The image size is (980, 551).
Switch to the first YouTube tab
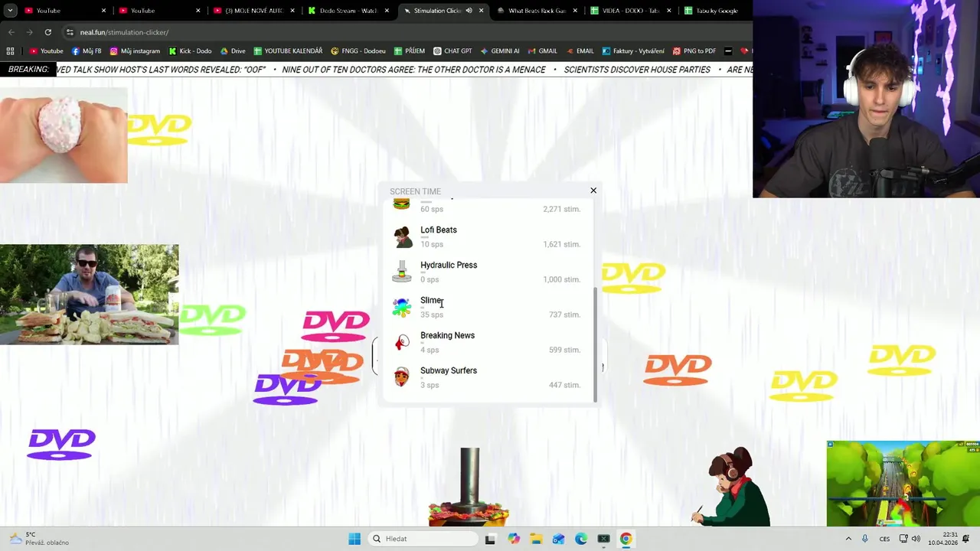click(64, 11)
